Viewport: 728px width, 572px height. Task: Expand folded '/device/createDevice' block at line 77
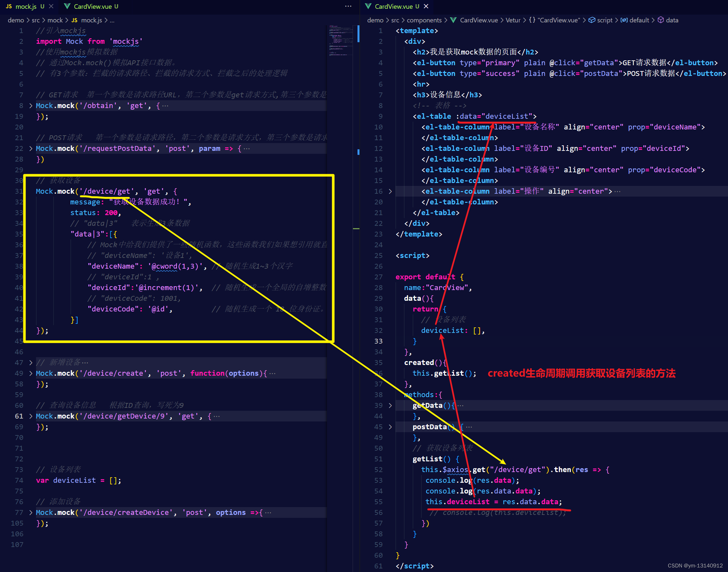click(31, 513)
